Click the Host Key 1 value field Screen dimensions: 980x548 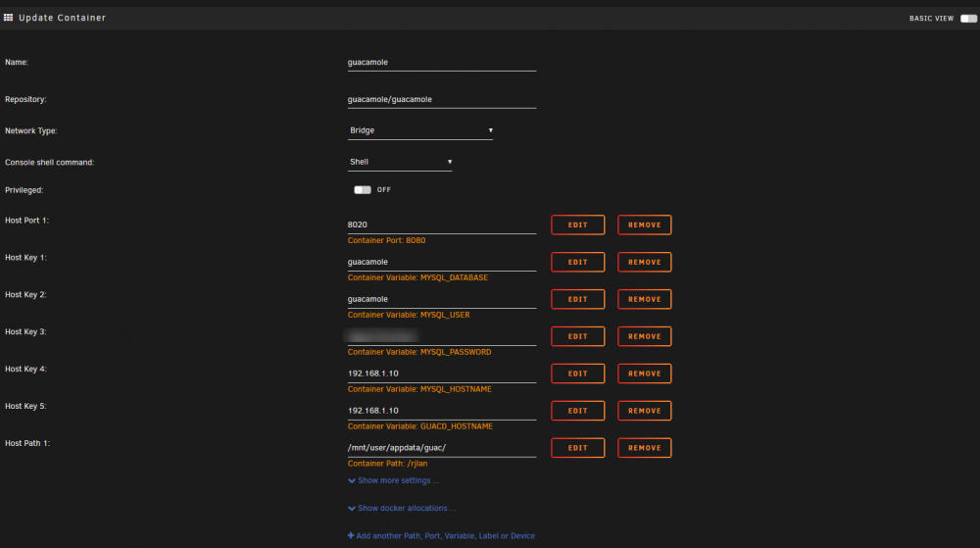pos(442,263)
